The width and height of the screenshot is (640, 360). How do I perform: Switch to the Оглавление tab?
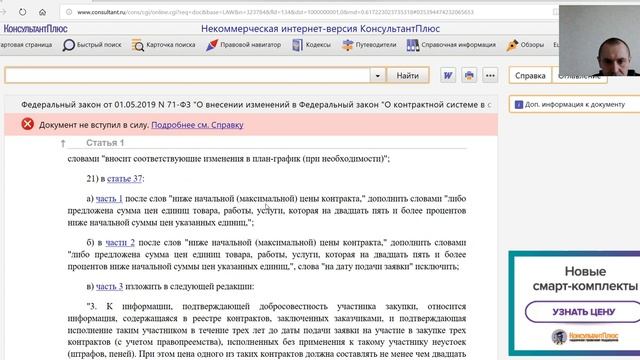(579, 76)
